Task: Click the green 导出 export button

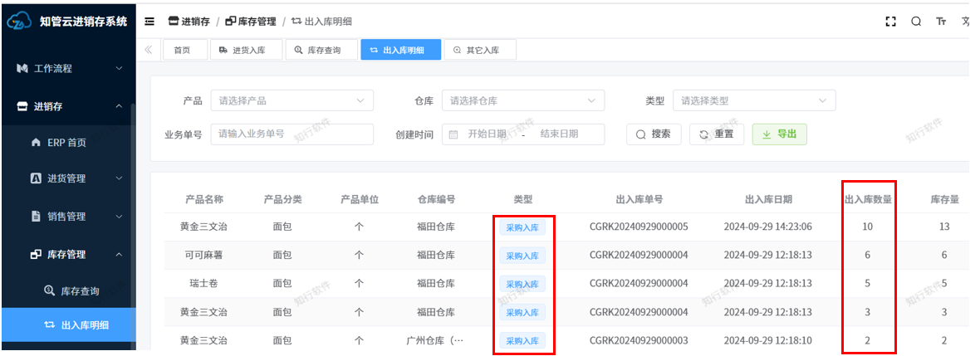Action: tap(779, 134)
